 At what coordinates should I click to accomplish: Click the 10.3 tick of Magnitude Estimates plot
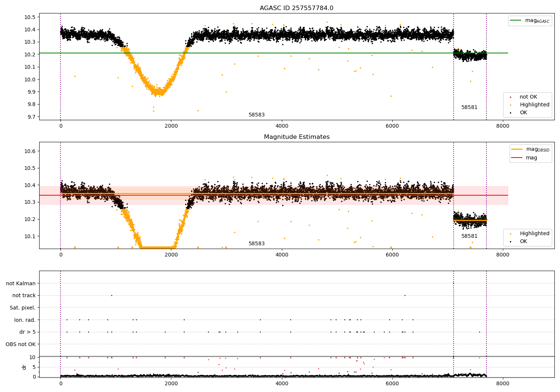[x=30, y=202]
